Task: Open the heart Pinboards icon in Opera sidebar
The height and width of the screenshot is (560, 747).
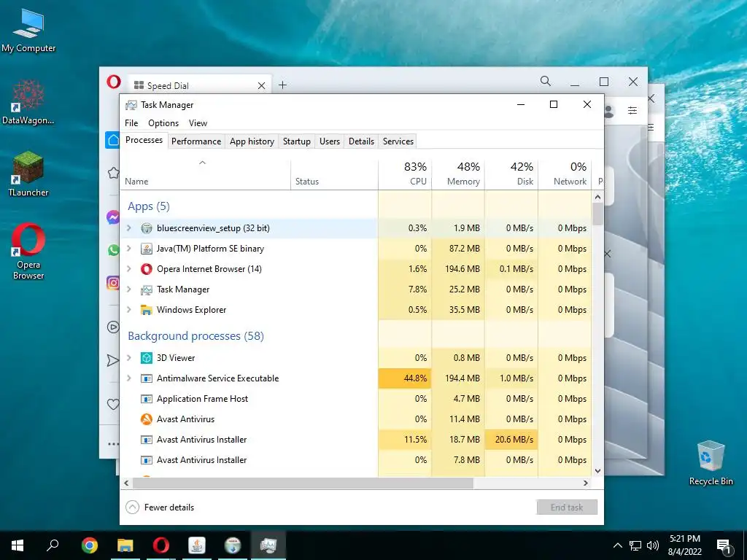Action: point(113,404)
